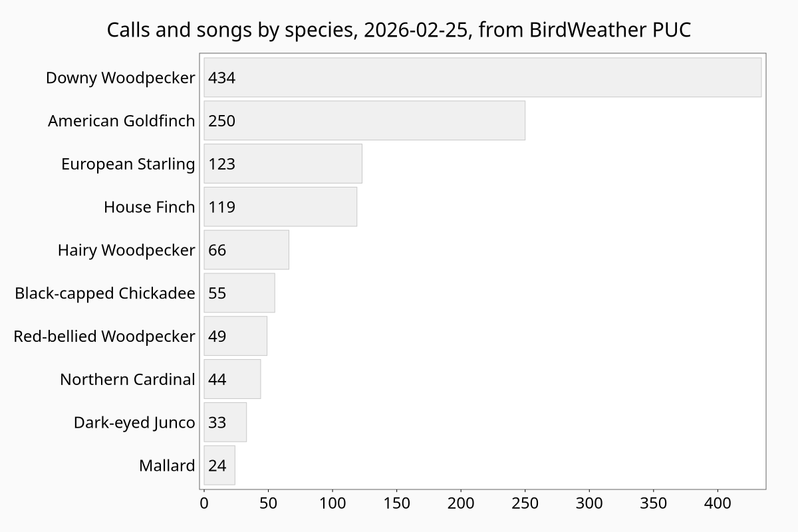Click the Hairy Woodpecker bar
Screen dimensions: 798x532
246,250
